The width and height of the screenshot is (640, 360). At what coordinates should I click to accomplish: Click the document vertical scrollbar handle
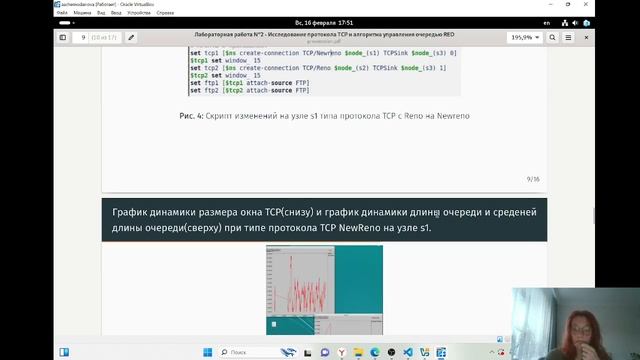(x=593, y=216)
